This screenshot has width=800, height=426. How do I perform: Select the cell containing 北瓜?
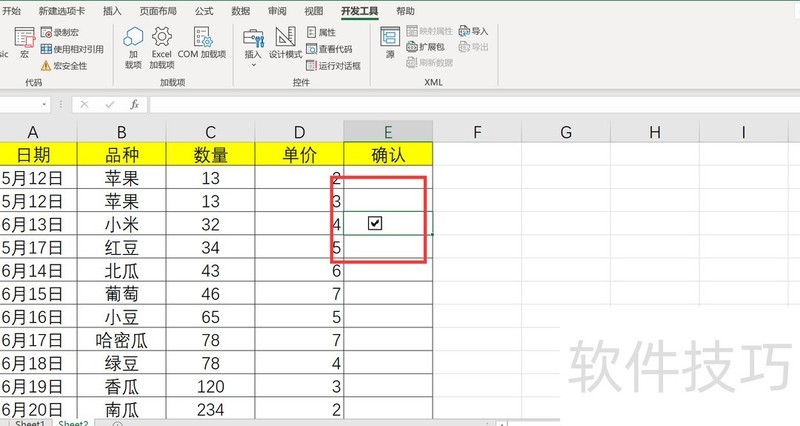click(121, 270)
